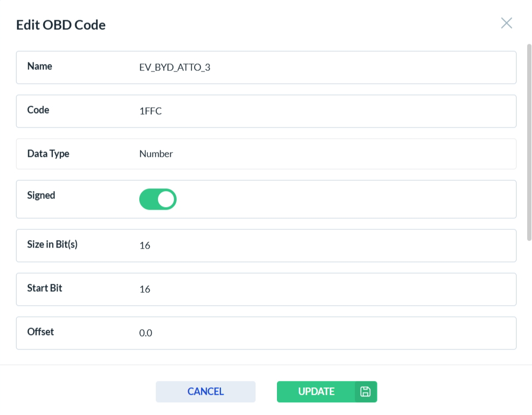Focus the Offset field showing 0.0
The image size is (532, 415).
[x=320, y=333]
